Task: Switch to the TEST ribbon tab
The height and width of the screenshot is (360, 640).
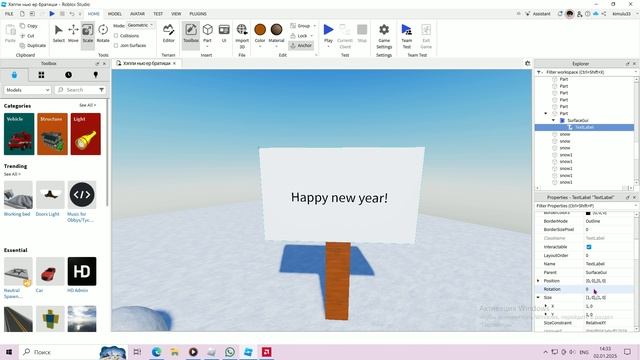Action: (x=158, y=13)
